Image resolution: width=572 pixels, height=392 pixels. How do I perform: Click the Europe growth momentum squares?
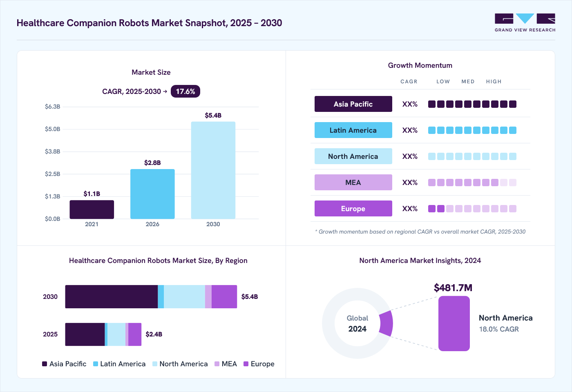(x=472, y=209)
